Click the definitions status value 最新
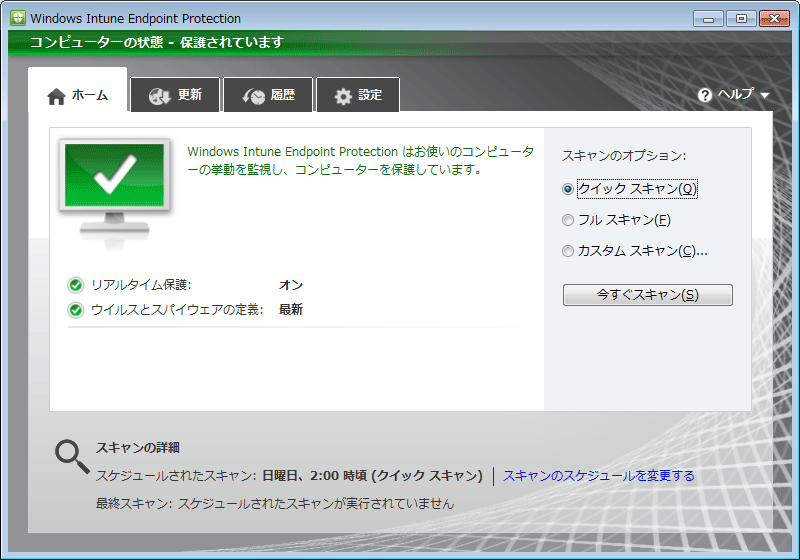Image resolution: width=800 pixels, height=560 pixels. point(291,310)
